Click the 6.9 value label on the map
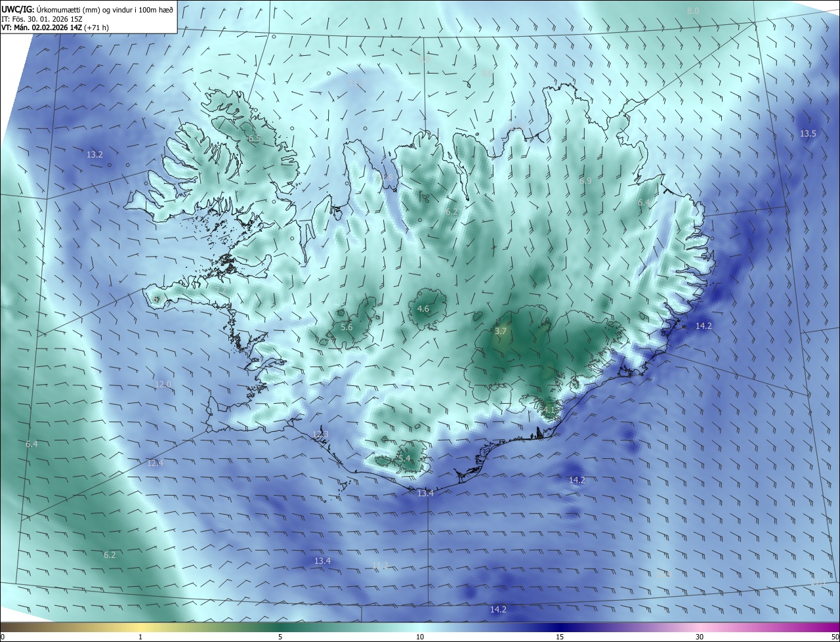The width and height of the screenshot is (840, 642). click(585, 181)
